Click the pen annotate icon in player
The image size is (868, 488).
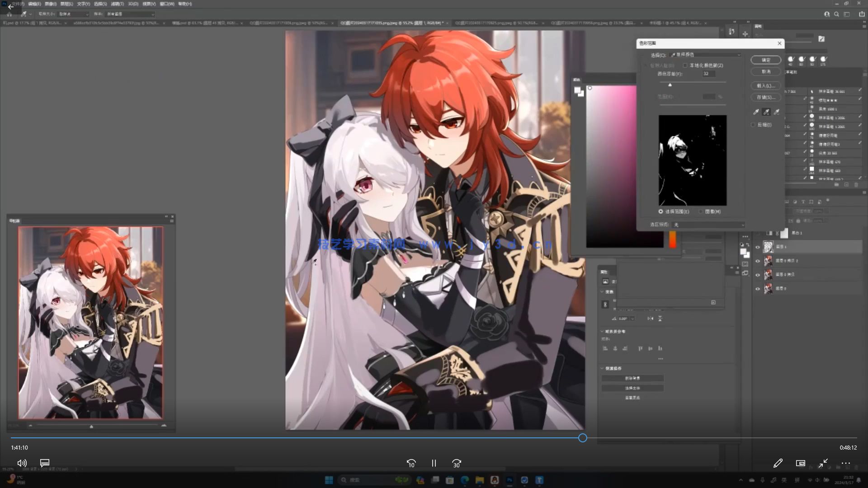778,463
